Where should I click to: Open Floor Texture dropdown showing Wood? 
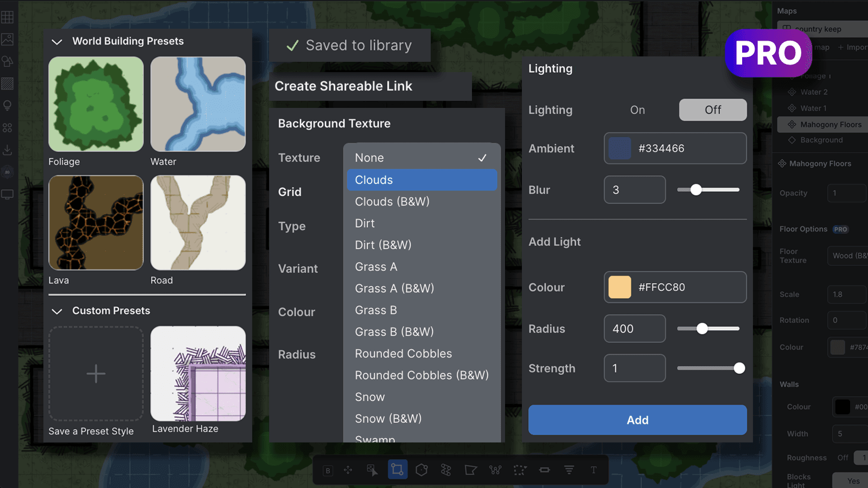[847, 256]
